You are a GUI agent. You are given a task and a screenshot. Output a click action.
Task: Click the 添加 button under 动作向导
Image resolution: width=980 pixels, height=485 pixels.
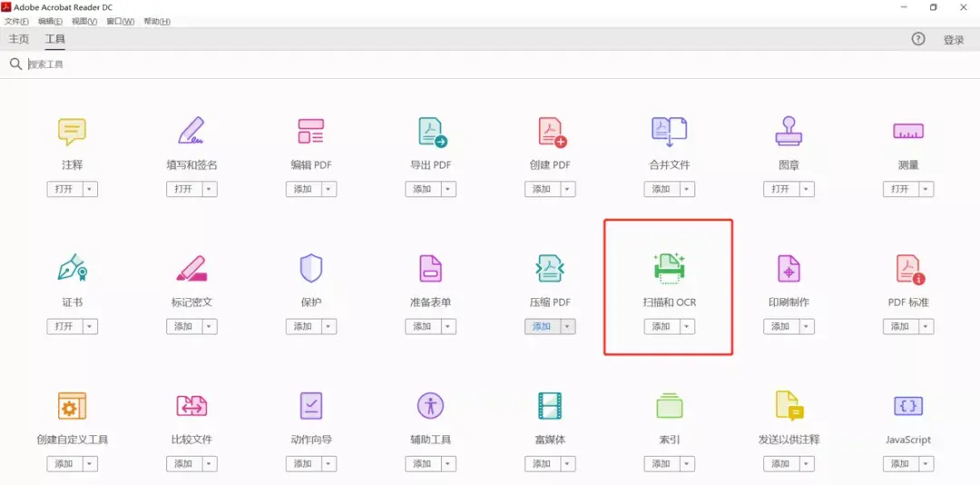pos(303,464)
